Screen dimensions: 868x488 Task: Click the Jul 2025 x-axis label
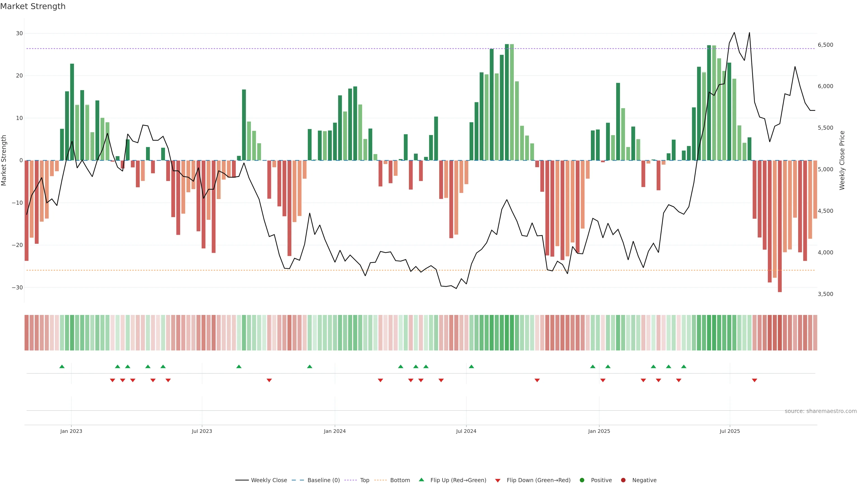click(x=729, y=431)
